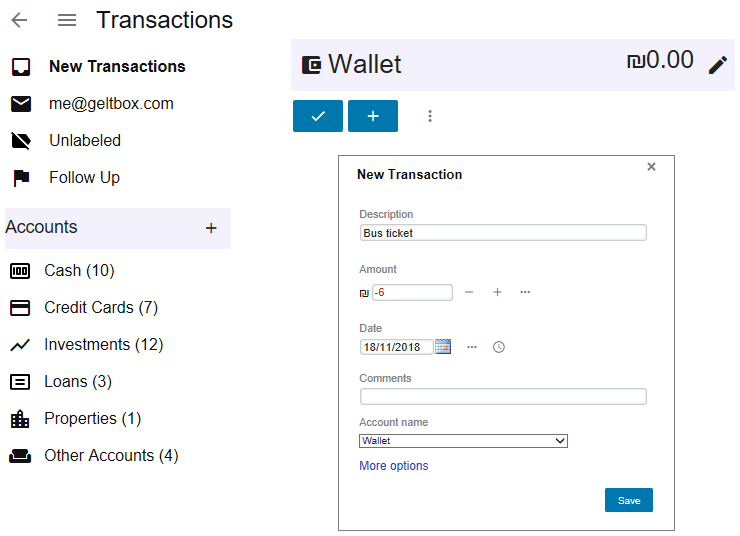740x536 pixels.
Task: Open the hamburger menu
Action: coord(67,20)
